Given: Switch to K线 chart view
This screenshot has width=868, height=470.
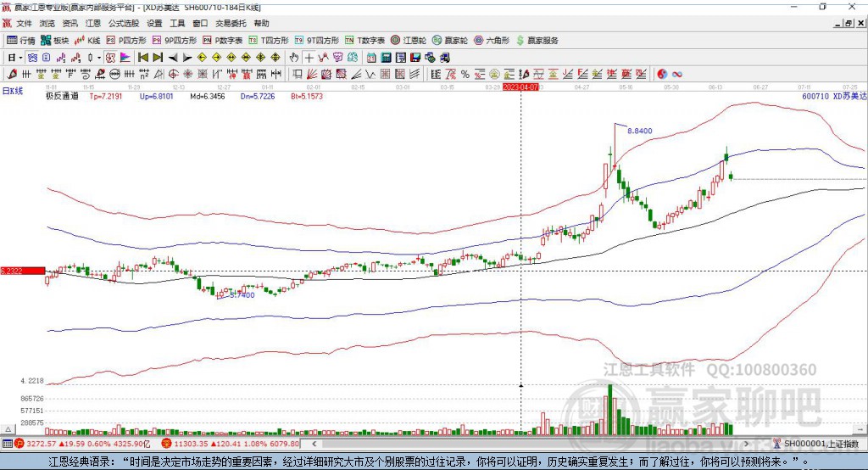Looking at the screenshot, I should (x=87, y=41).
